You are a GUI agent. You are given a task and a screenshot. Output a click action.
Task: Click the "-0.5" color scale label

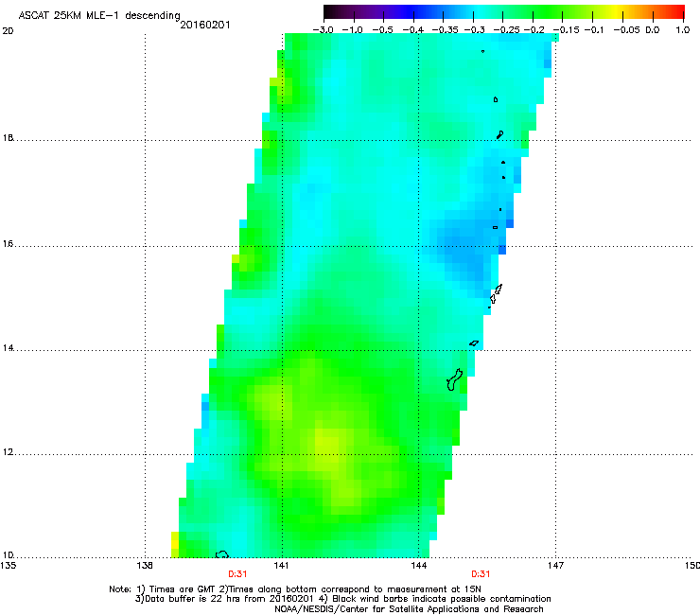pyautogui.click(x=382, y=30)
